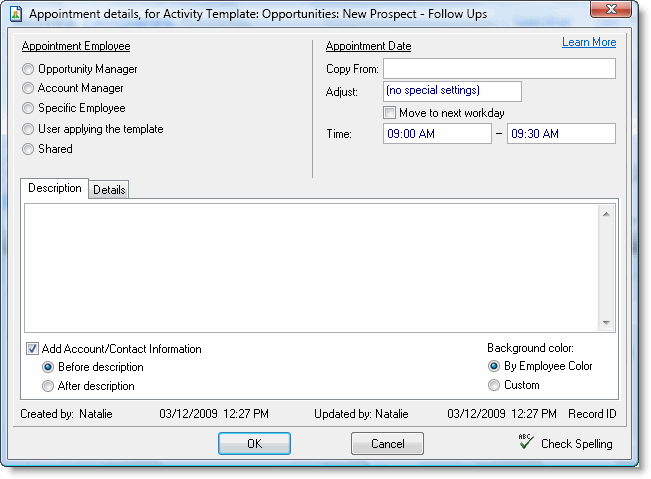Select By Employee Color option
This screenshot has height=479, width=651.
click(494, 366)
